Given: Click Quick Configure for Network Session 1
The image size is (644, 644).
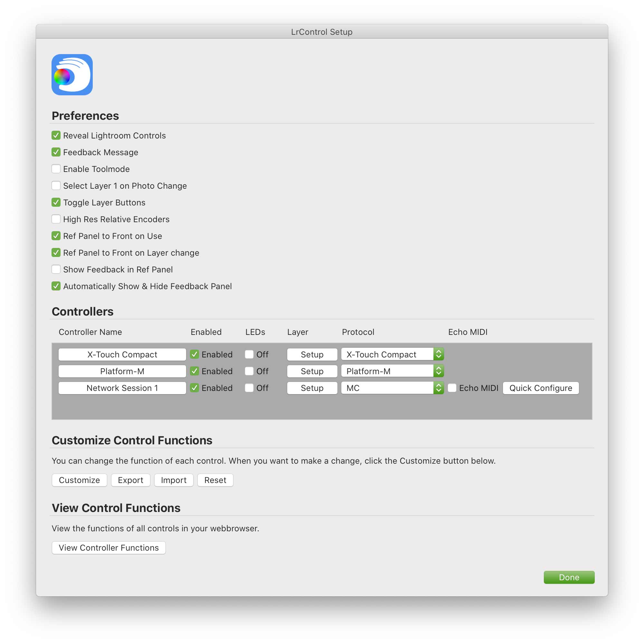Looking at the screenshot, I should click(540, 388).
